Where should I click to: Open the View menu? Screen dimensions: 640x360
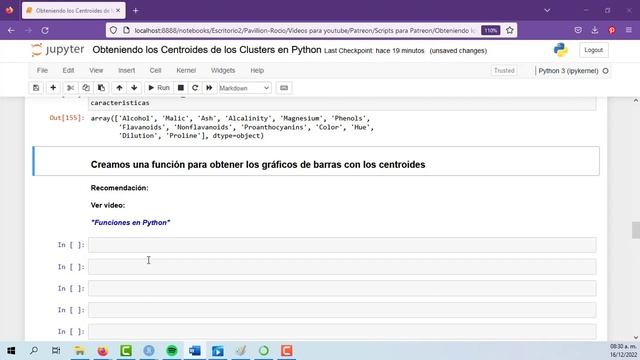(x=96, y=70)
